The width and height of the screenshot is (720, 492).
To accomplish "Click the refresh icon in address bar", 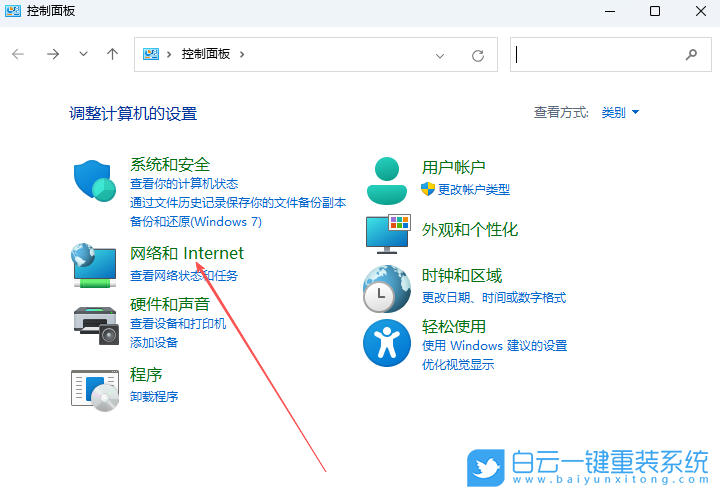I will (x=478, y=56).
